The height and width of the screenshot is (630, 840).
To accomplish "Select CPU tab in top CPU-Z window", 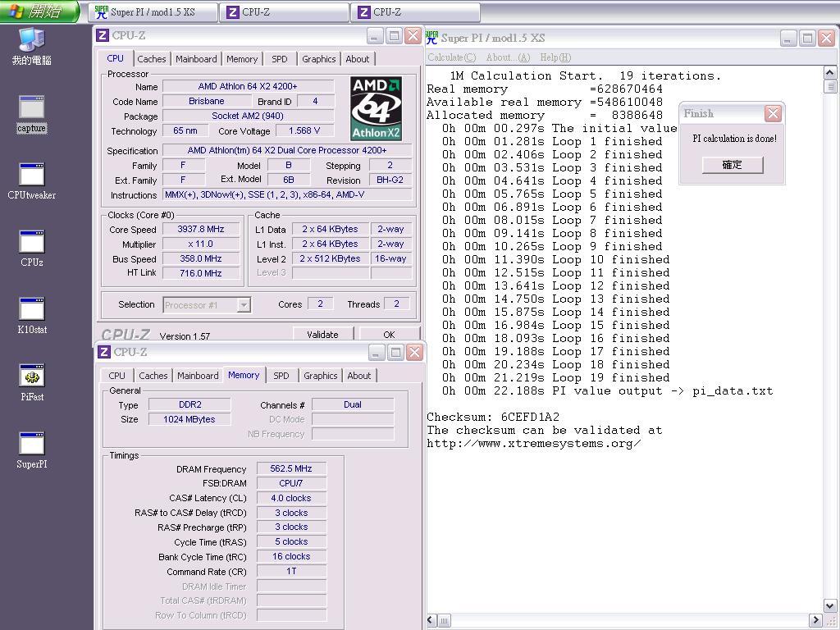I will tap(115, 58).
